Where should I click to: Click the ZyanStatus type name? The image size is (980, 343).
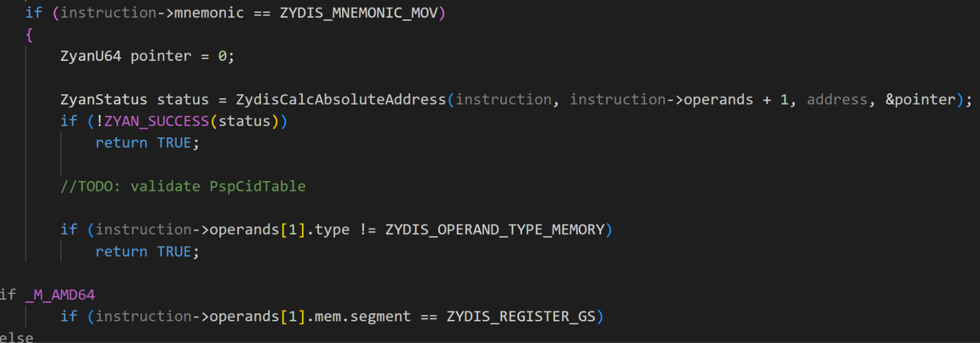coord(103,100)
